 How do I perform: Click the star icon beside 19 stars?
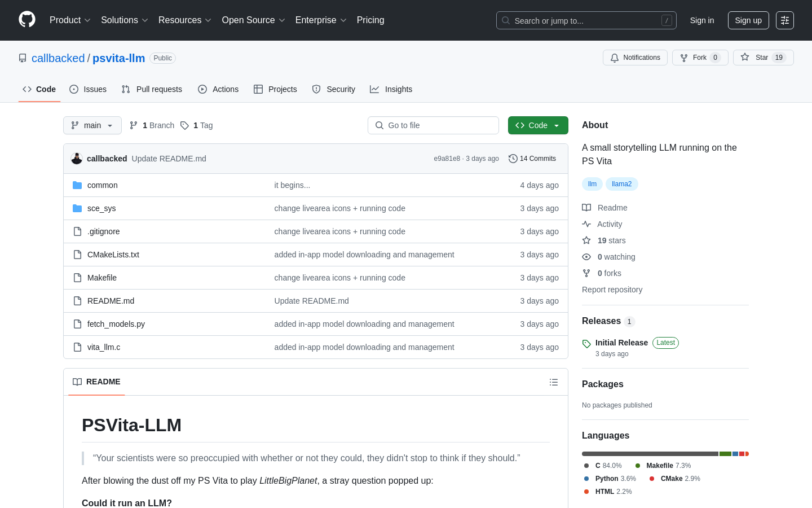tap(586, 240)
